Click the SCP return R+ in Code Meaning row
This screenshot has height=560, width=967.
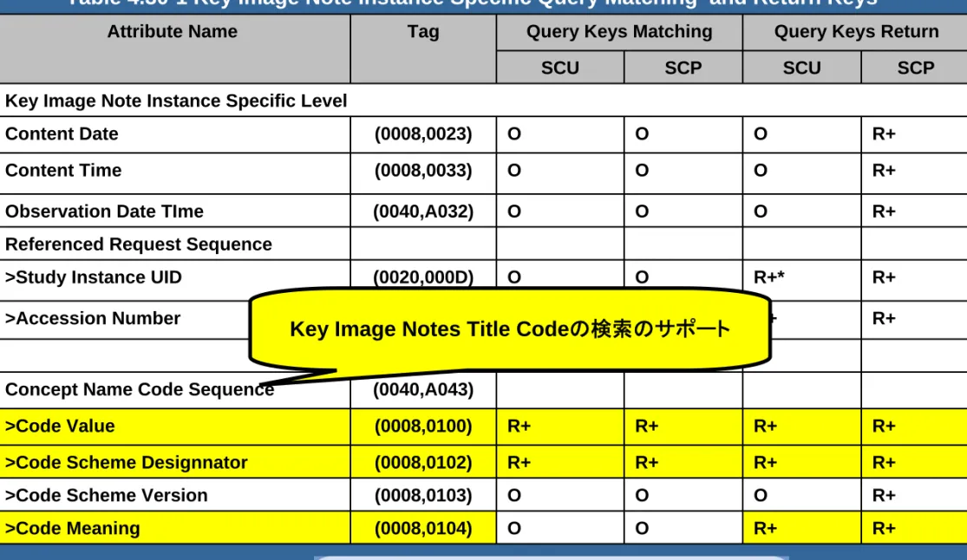pyautogui.click(x=884, y=529)
